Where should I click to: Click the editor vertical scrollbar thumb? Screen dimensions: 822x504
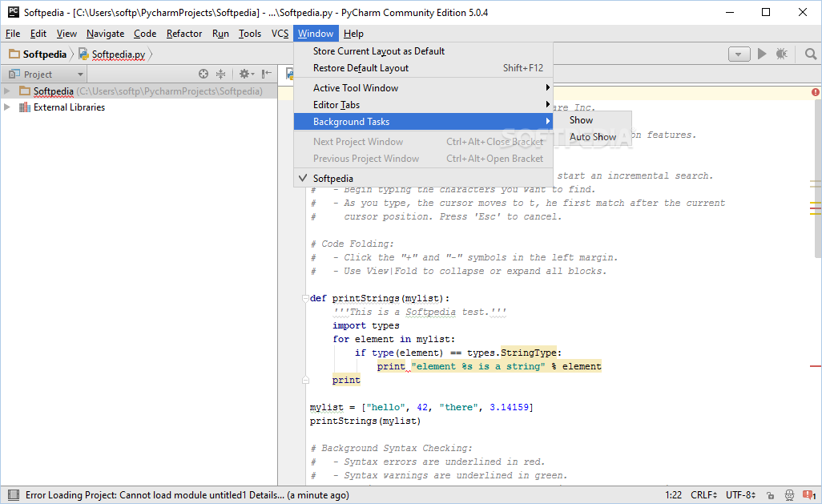tap(817, 179)
